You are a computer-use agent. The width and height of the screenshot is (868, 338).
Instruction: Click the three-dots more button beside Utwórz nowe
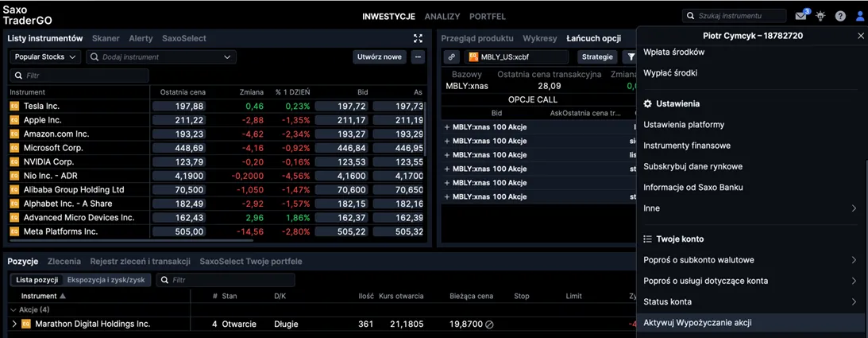(418, 56)
